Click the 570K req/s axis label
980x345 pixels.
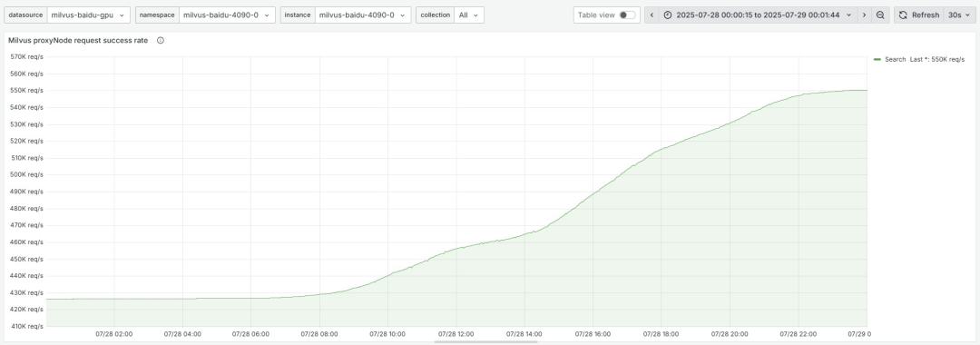[x=27, y=57]
